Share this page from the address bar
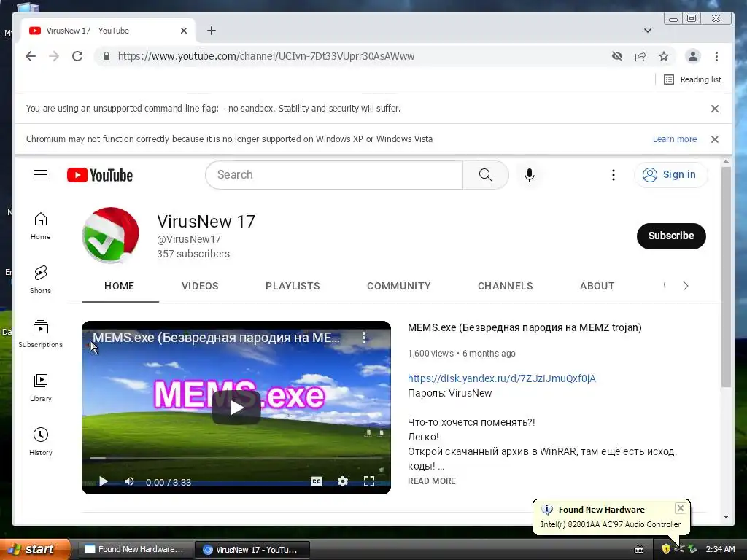 640,56
